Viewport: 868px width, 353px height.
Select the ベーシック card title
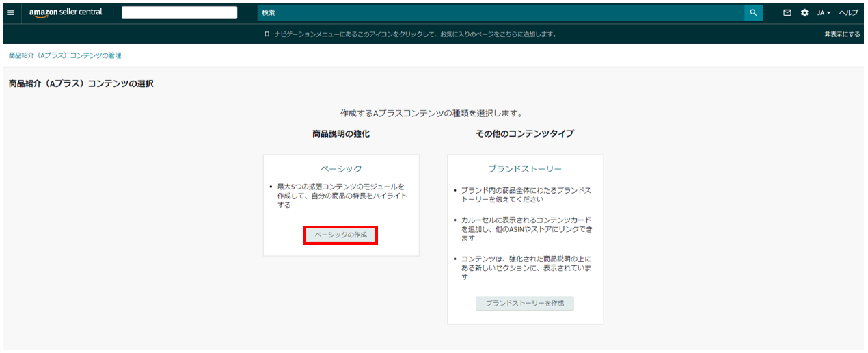click(341, 168)
